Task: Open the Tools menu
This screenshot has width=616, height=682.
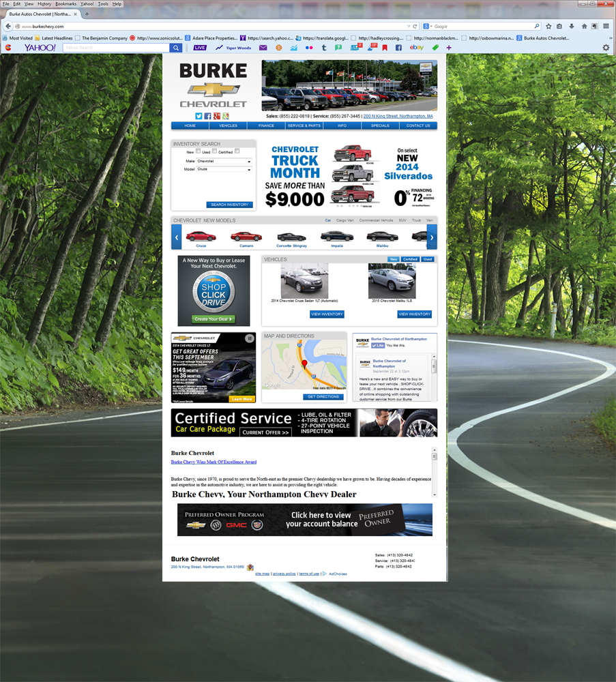Action: pos(103,4)
